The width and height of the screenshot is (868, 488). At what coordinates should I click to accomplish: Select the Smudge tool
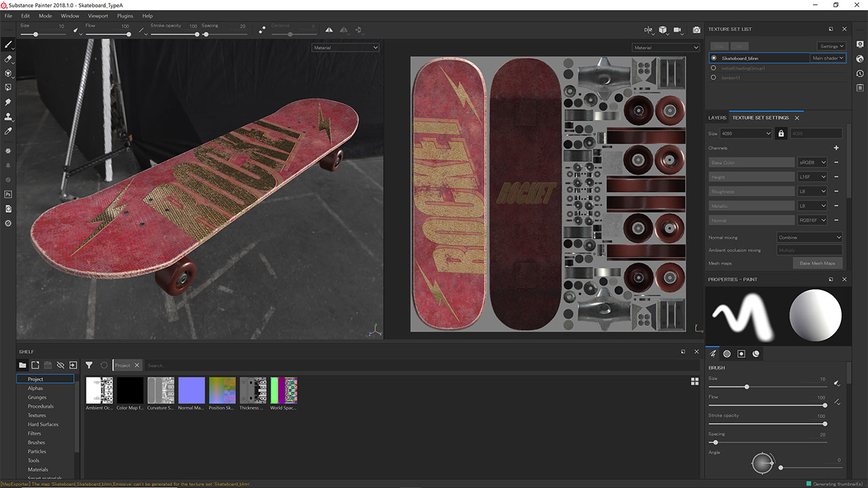tap(8, 102)
